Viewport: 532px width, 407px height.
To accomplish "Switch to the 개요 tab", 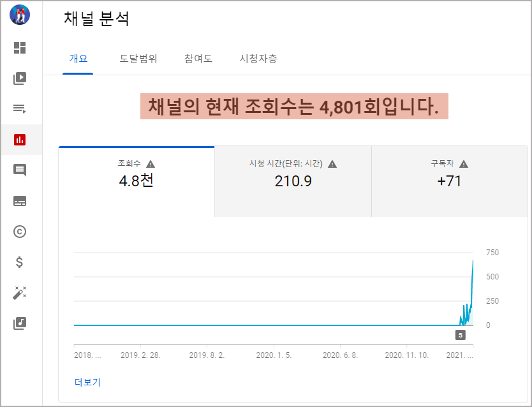I will (x=78, y=59).
